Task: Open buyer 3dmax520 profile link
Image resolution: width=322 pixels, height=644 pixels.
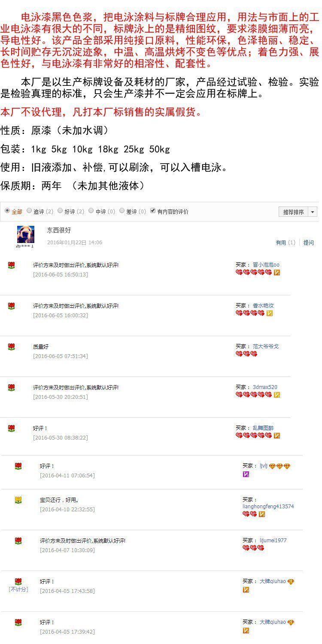Action: [x=265, y=387]
